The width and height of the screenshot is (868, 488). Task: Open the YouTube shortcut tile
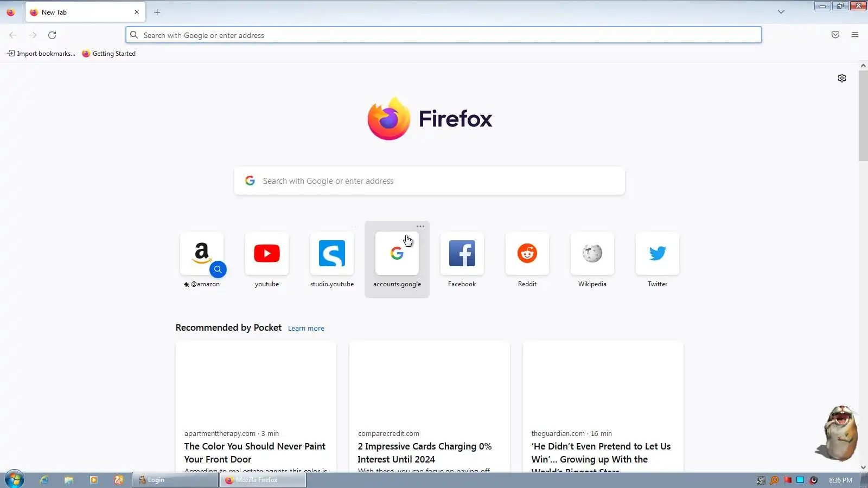(267, 253)
